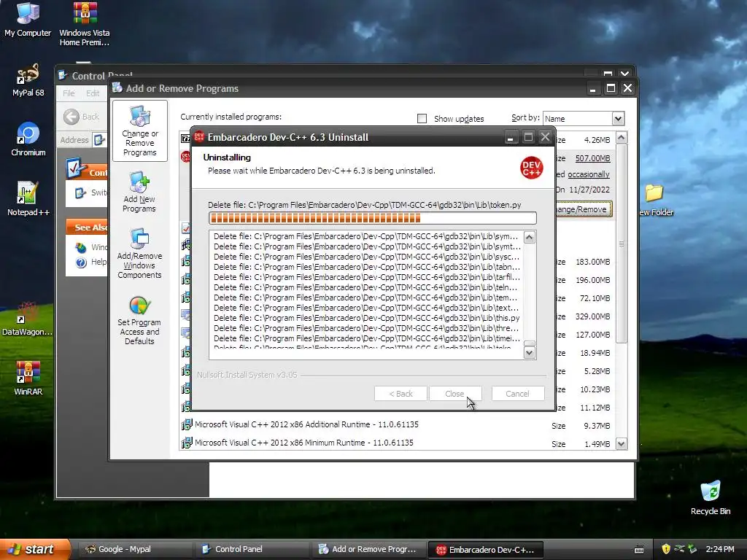747x560 pixels.
Task: Click the occasionally usage link
Action: (589, 174)
